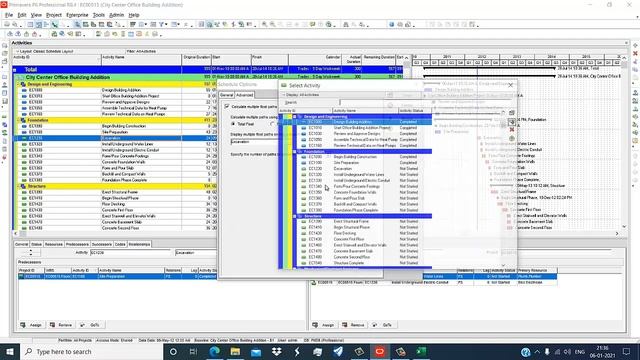Open the notification center icon
The height and width of the screenshot is (360, 640).
tap(627, 351)
